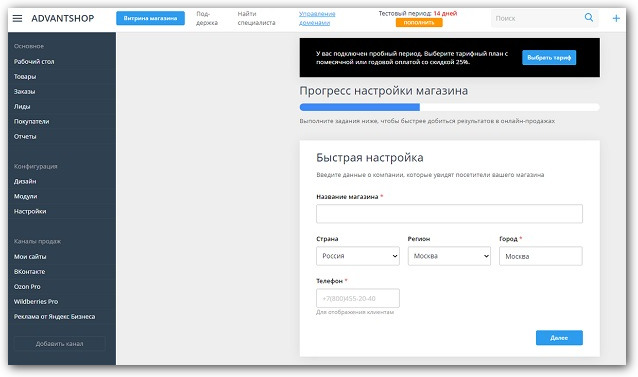The image size is (638, 377).
Task: Open Заказы in sidebar
Action: coord(24,92)
